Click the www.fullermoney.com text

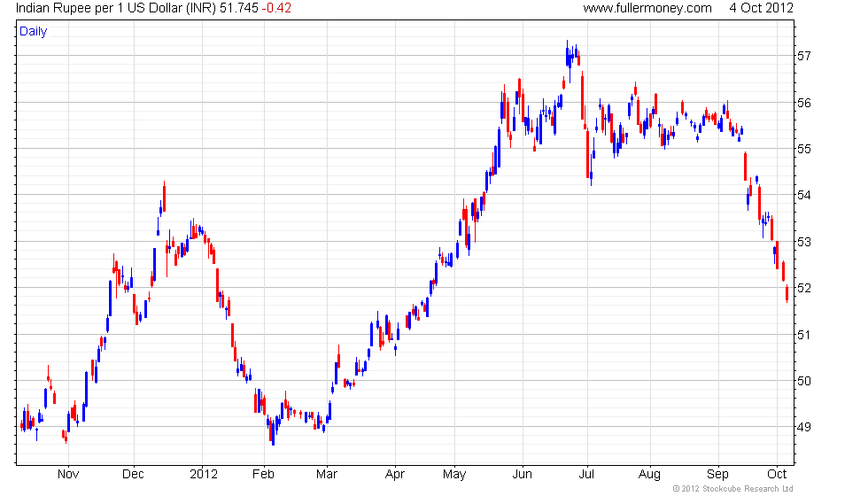(647, 8)
